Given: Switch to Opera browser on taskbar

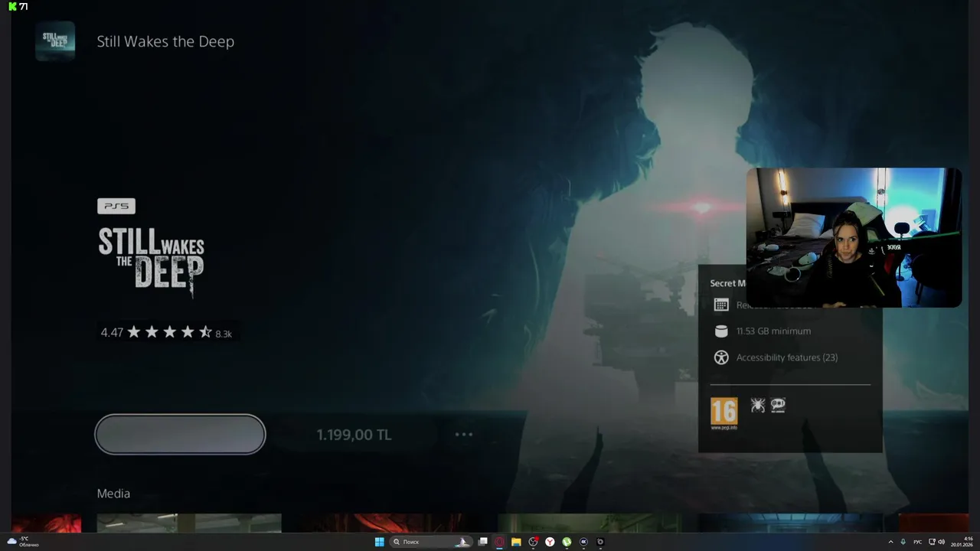Looking at the screenshot, I should pyautogui.click(x=499, y=542).
